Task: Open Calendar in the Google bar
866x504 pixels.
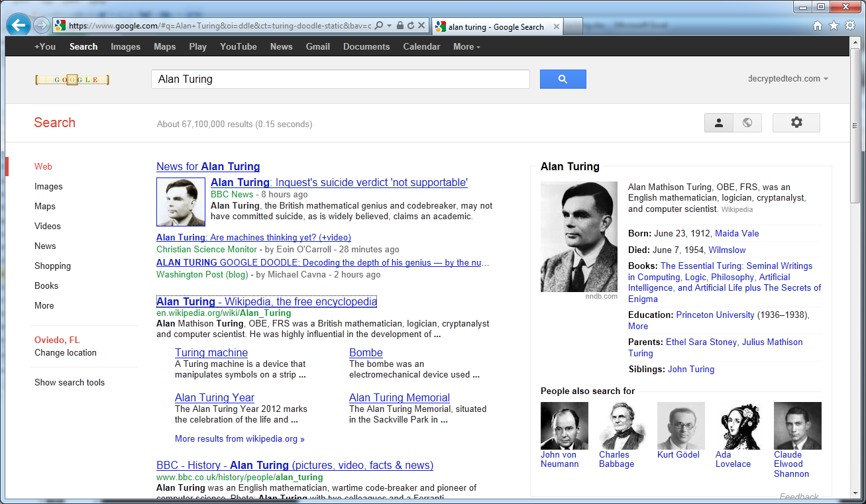Action: tap(421, 46)
